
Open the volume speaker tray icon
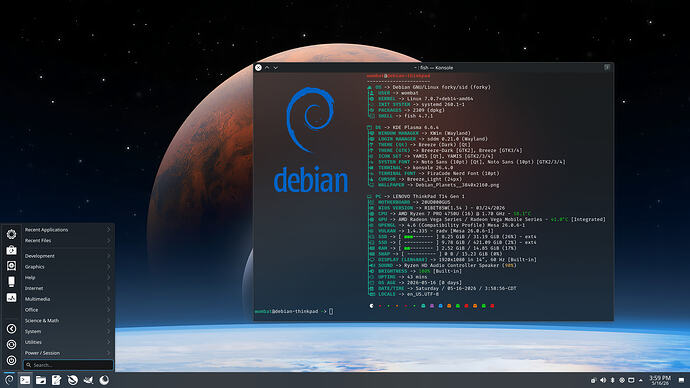click(603, 380)
